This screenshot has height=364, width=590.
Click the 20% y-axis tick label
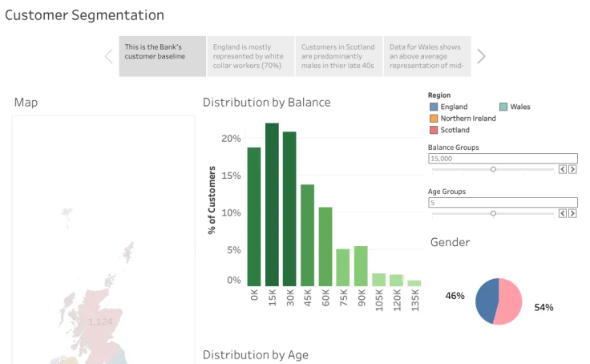click(231, 139)
